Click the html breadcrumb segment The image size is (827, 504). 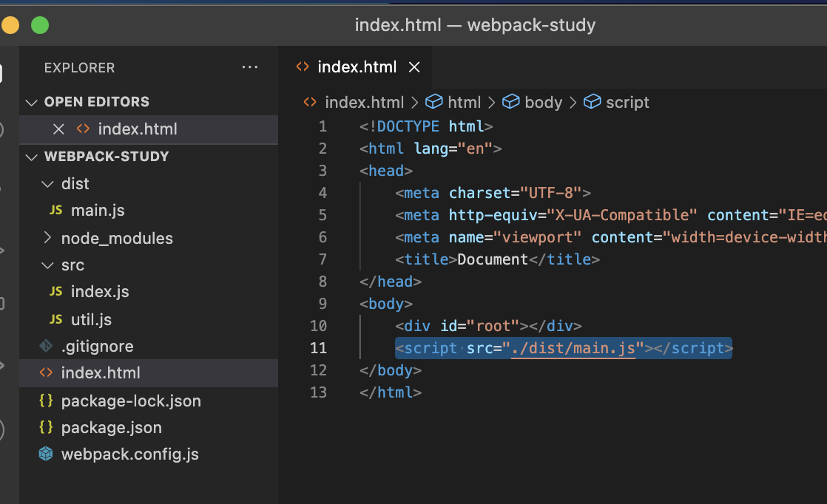click(x=464, y=102)
